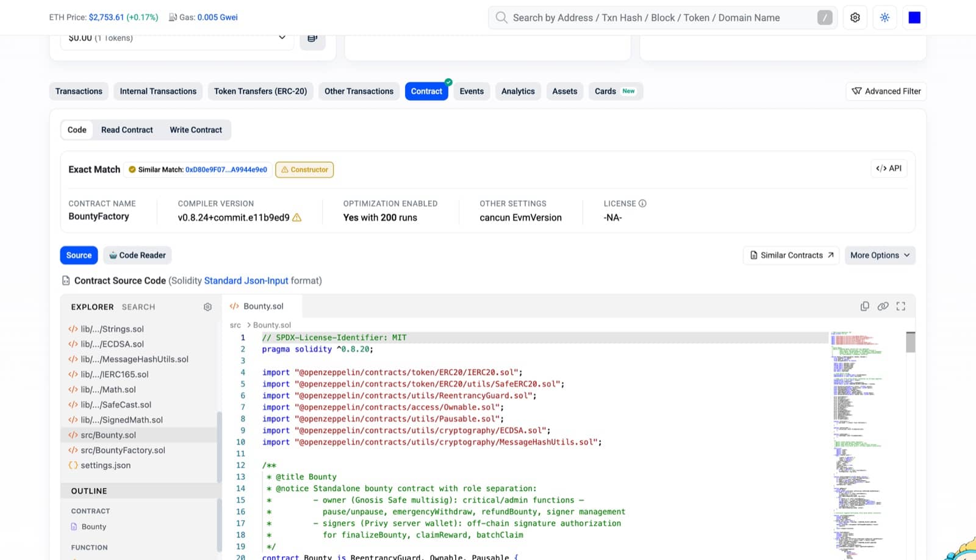Viewport: 976px width, 560px height.
Task: Click the blue network selector square
Action: [x=914, y=18]
